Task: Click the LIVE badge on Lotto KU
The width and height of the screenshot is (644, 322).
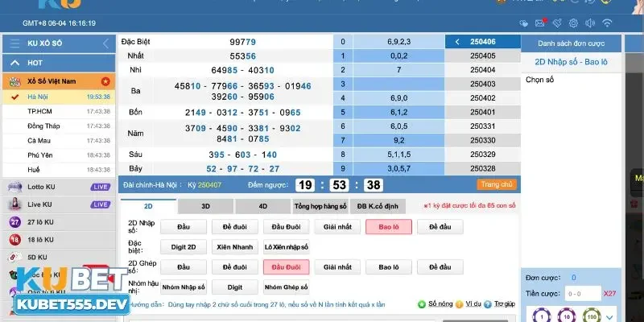Action: pyautogui.click(x=101, y=187)
